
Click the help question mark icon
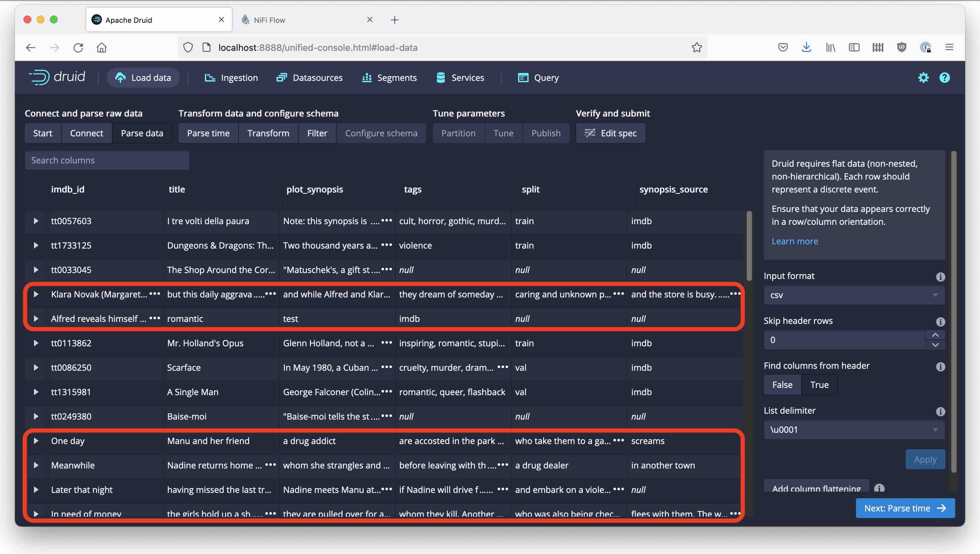(x=944, y=78)
